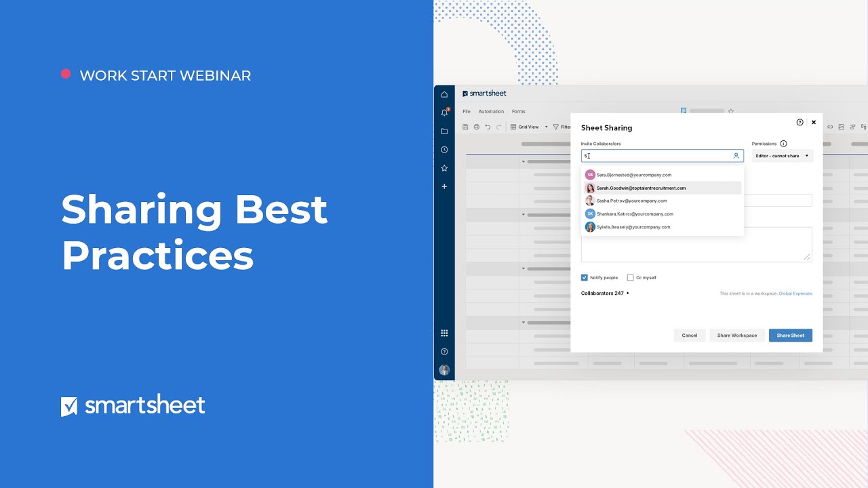Click the insert link icon in the right toolbar
Image resolution: width=868 pixels, height=488 pixels.
click(x=830, y=127)
